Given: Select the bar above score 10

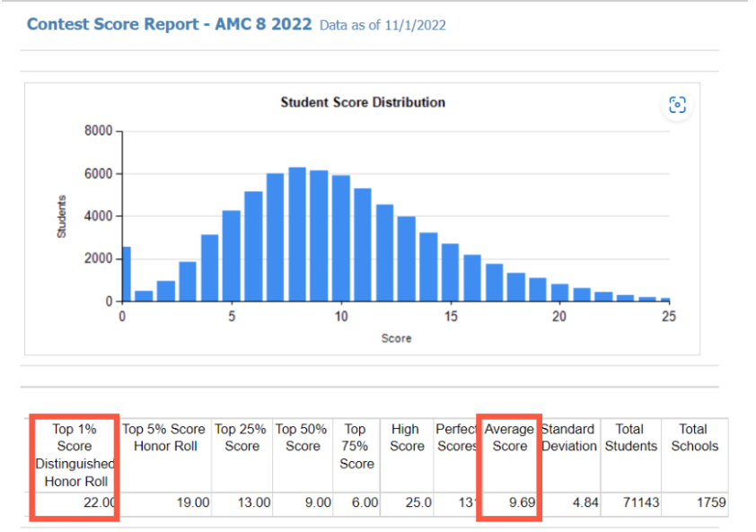Looking at the screenshot, I should tap(341, 239).
